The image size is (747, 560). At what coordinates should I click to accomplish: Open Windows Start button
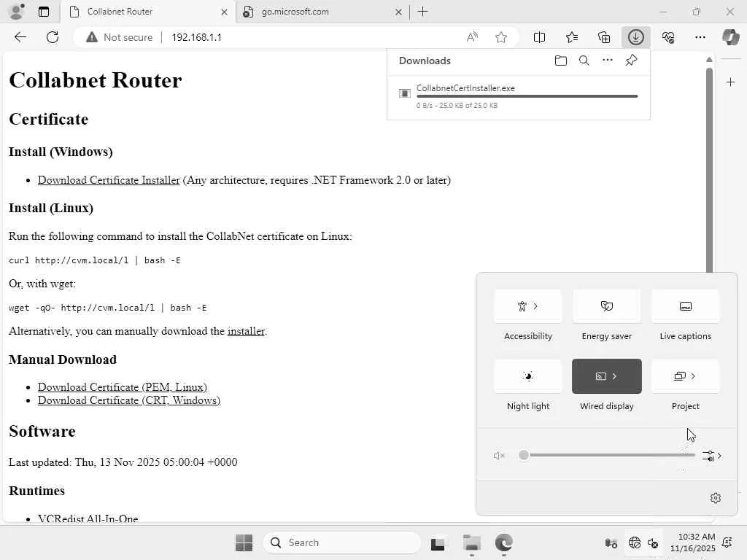[244, 542]
